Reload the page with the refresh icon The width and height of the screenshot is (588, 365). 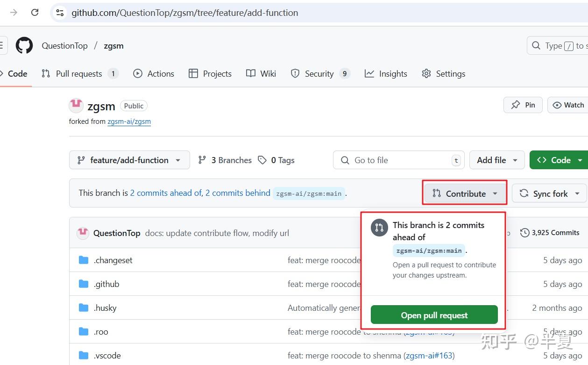(x=35, y=13)
